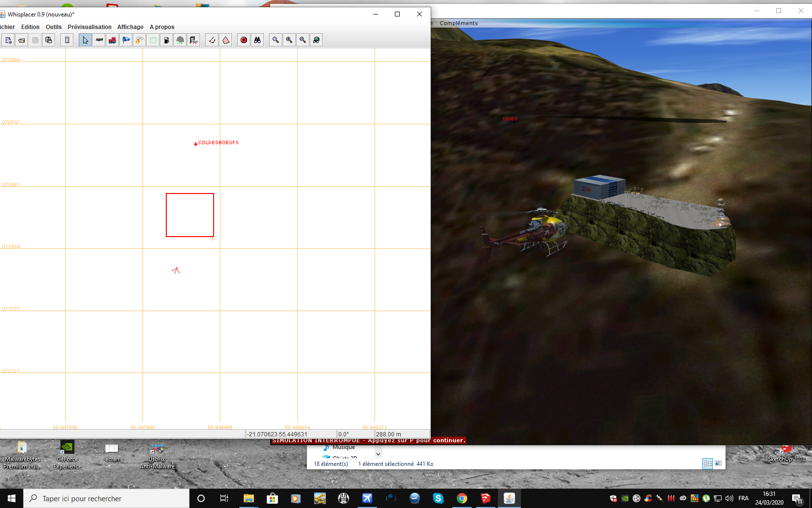The image size is (812, 508).
Task: Click the properties panel toolbar icon
Action: coord(67,40)
